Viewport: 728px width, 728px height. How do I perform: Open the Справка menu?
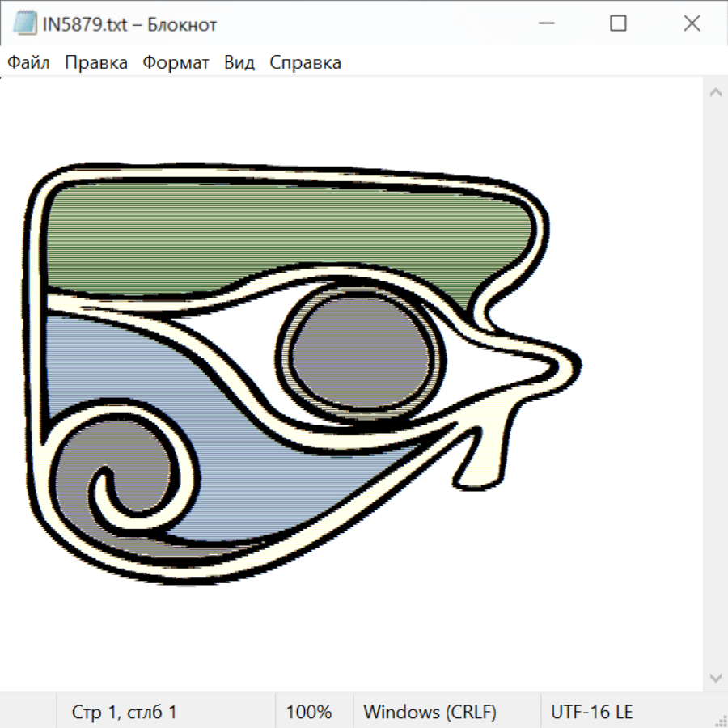click(x=305, y=62)
